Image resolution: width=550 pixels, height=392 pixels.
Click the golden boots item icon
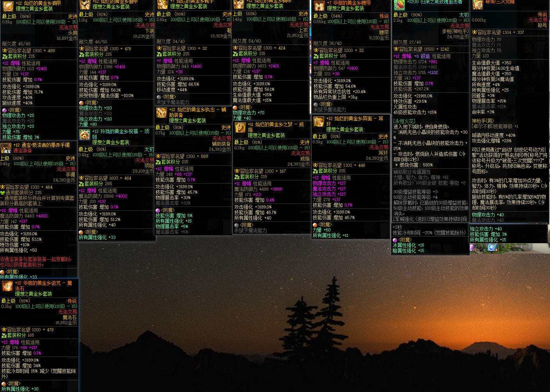coord(162,4)
